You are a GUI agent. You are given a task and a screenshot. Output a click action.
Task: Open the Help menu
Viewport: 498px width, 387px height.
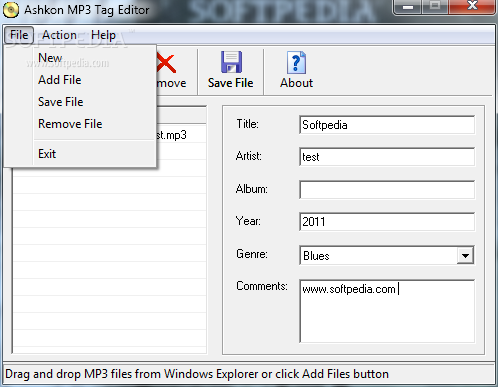coord(103,35)
